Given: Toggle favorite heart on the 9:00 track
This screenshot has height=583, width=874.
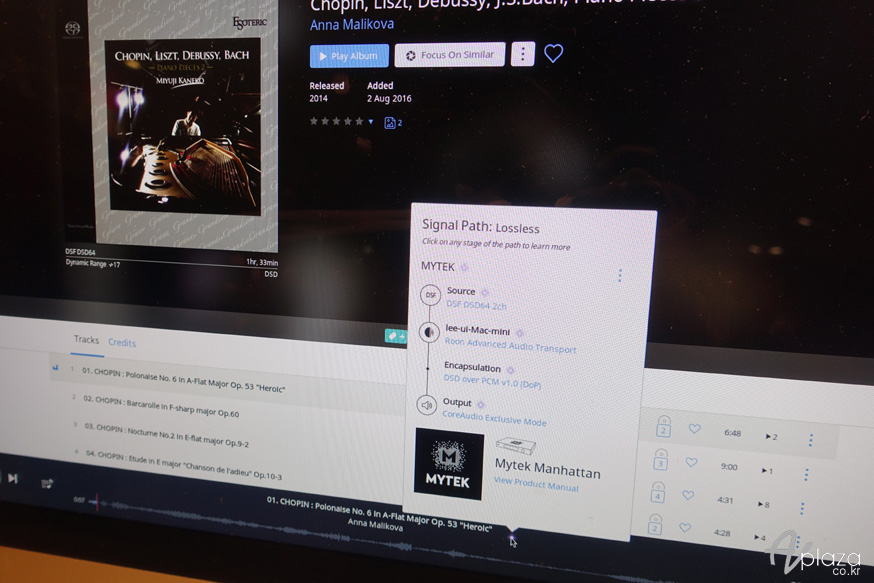Looking at the screenshot, I should point(691,463).
